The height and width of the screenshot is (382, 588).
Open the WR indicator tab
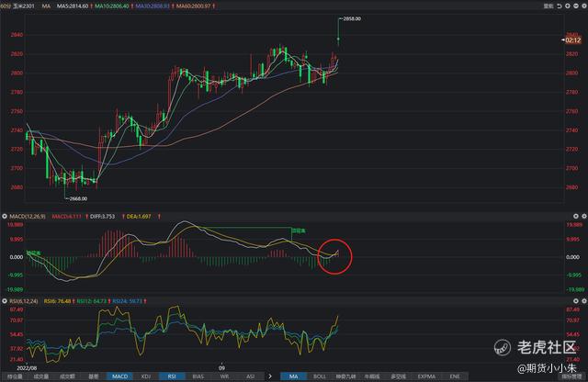(x=225, y=376)
